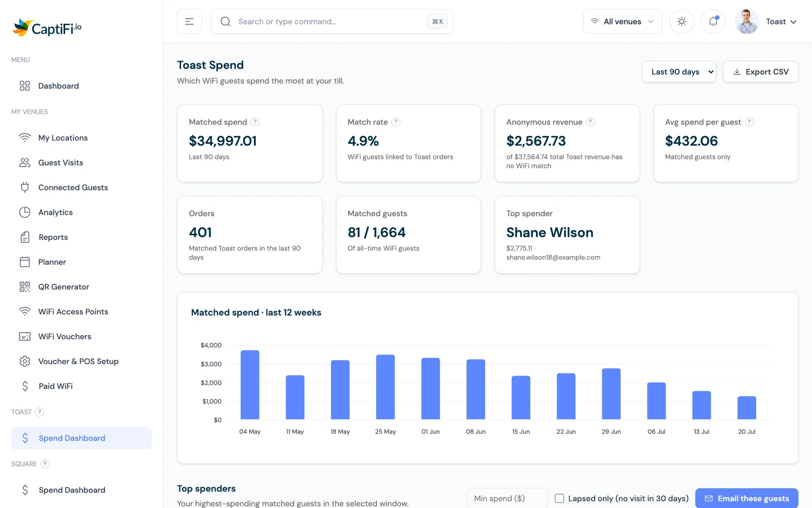Click the $432.06 average spend value
The width and height of the screenshot is (812, 508).
pos(691,141)
